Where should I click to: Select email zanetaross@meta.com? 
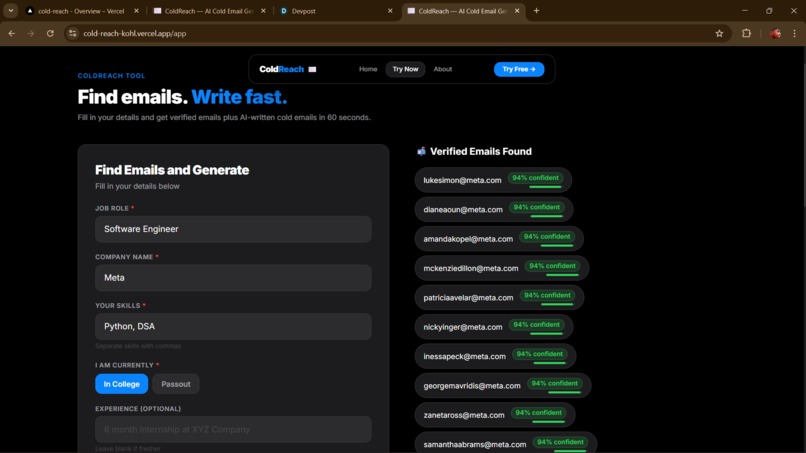[464, 415]
